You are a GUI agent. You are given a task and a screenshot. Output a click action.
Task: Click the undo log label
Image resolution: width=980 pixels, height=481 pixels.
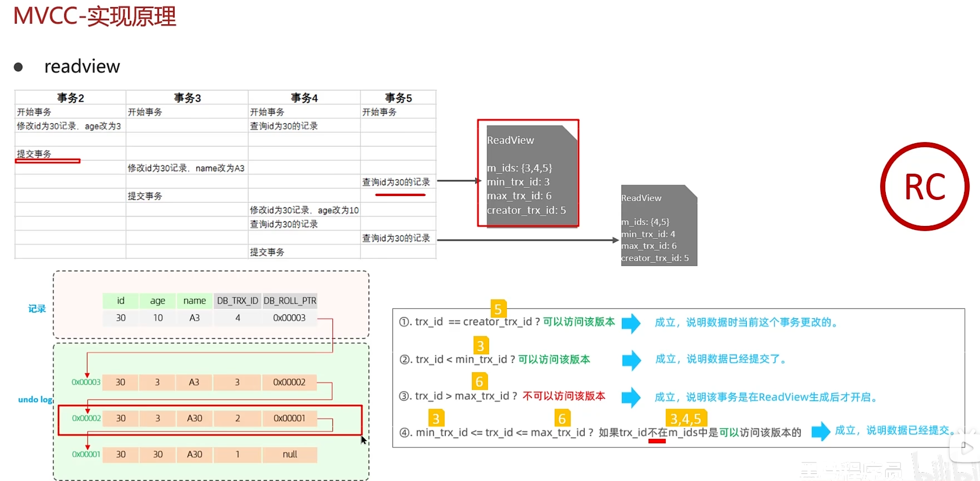tap(35, 400)
